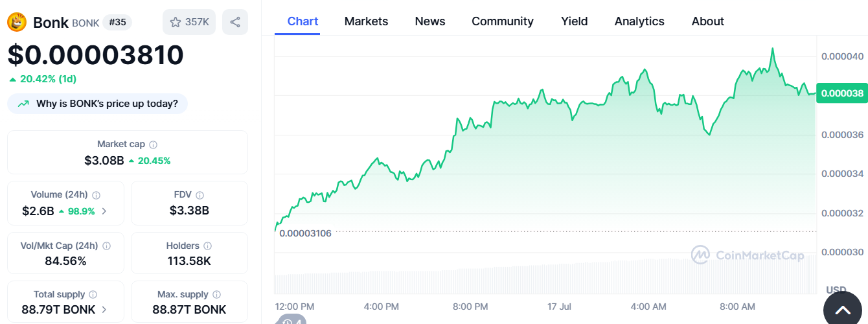This screenshot has height=324, width=868.
Task: Switch to the Chart tab
Action: [303, 21]
